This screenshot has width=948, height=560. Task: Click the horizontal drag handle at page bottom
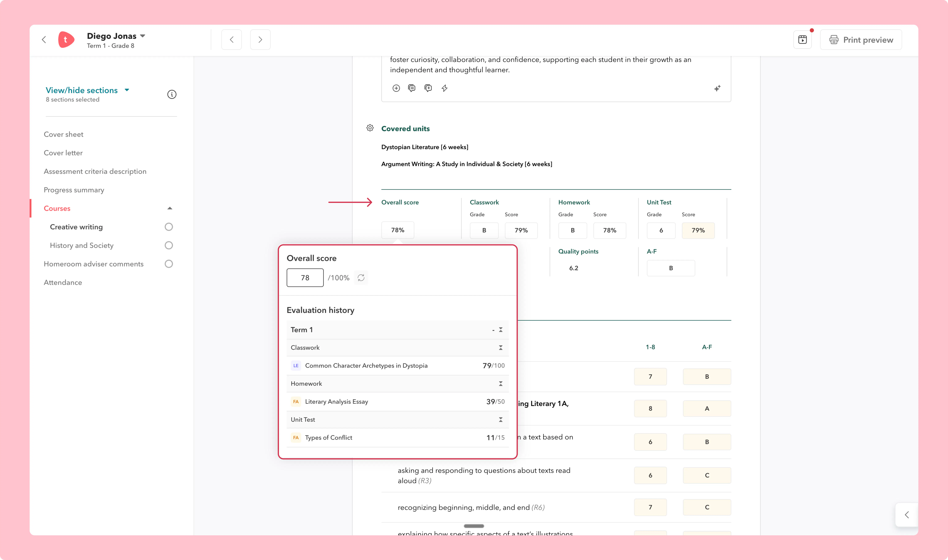click(x=474, y=526)
